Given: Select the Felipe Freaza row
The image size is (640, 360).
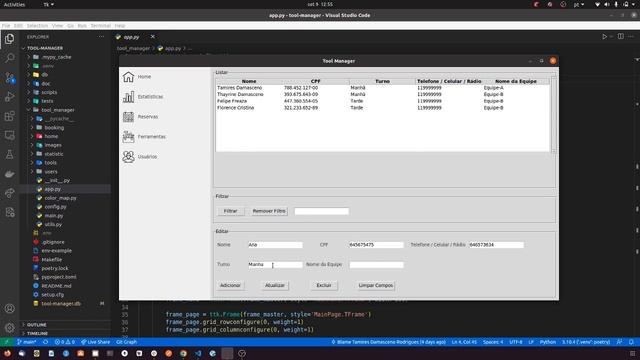Looking at the screenshot, I should point(382,101).
